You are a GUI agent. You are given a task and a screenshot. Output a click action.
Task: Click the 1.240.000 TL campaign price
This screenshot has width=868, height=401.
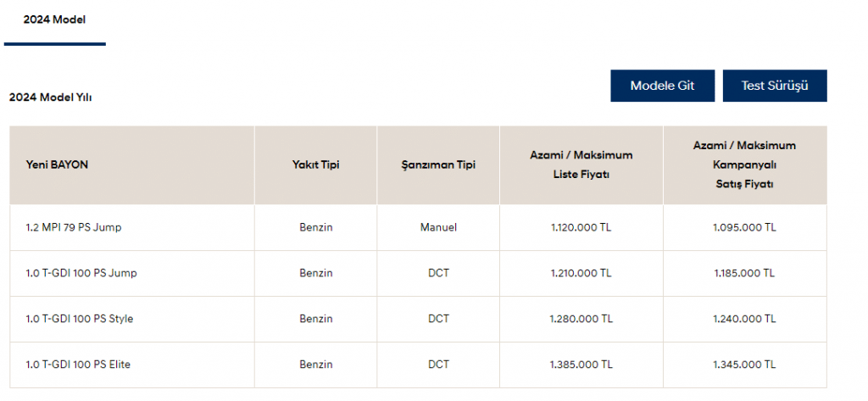(744, 319)
